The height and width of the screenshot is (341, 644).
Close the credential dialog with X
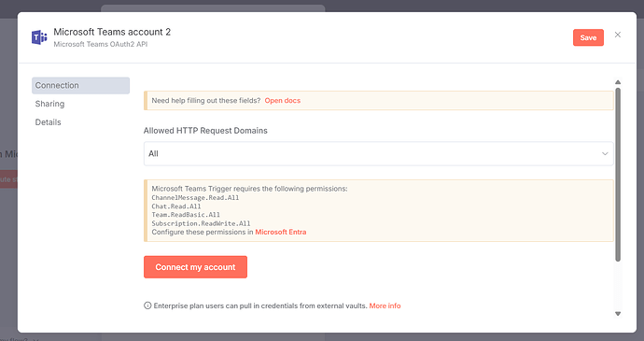pos(617,35)
